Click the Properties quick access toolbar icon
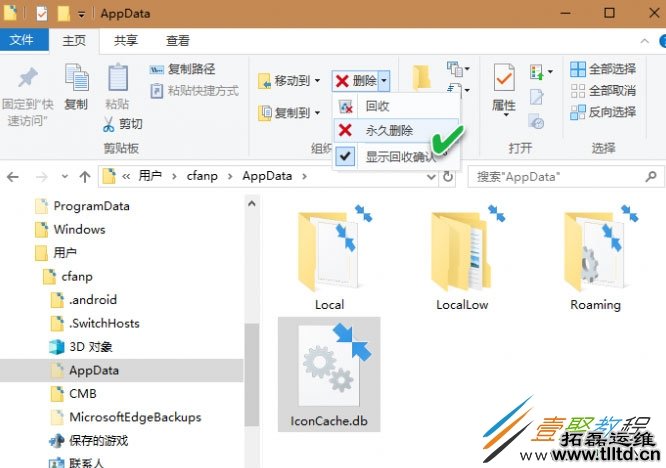The image size is (666, 468). (42, 14)
